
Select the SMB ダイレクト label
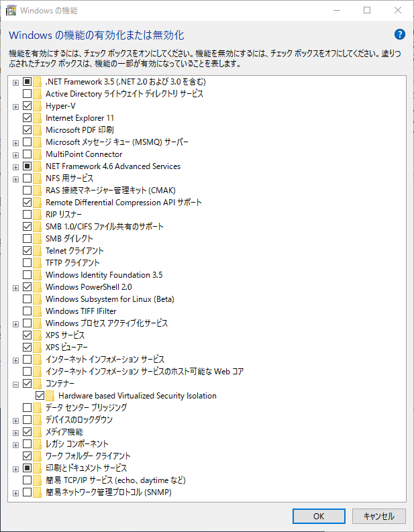coord(69,239)
